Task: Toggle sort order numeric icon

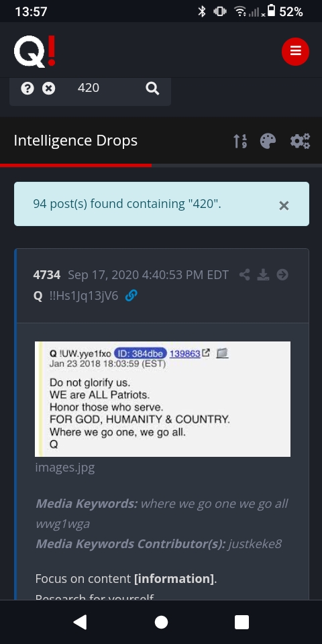Action: point(240,141)
